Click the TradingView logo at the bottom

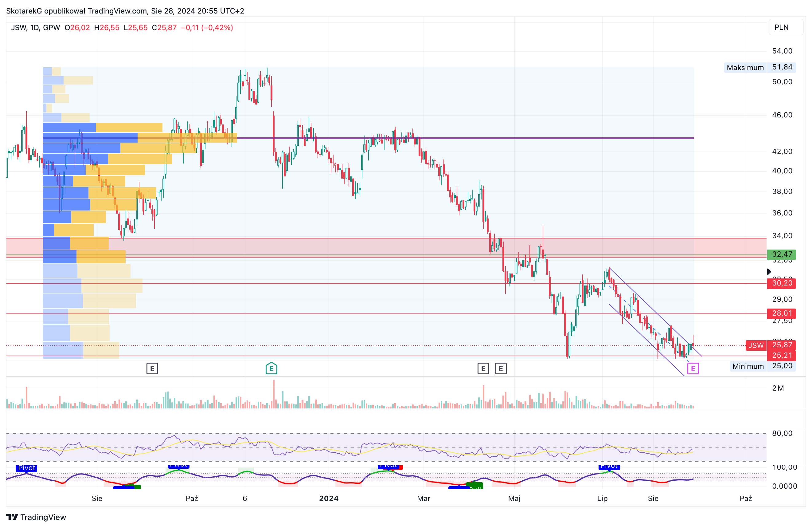coord(36,517)
